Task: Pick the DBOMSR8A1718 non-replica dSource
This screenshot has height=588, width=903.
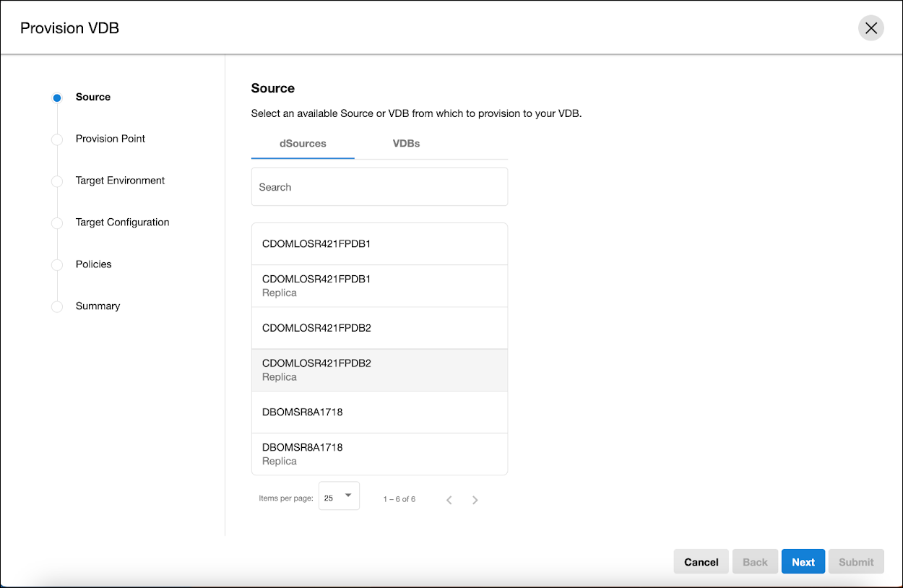Action: click(379, 412)
